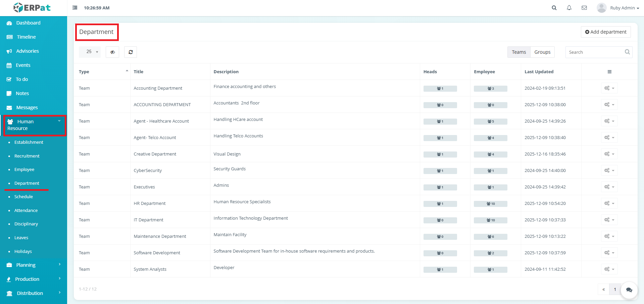The height and width of the screenshot is (304, 644).
Task: Click heads badge for Accounting Department
Action: 440,89
